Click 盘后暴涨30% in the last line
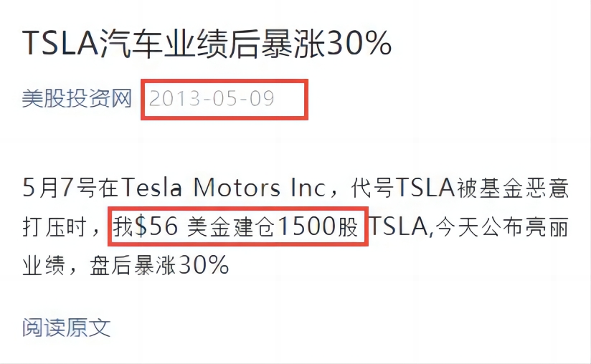This screenshot has height=364, width=591. click(x=159, y=265)
